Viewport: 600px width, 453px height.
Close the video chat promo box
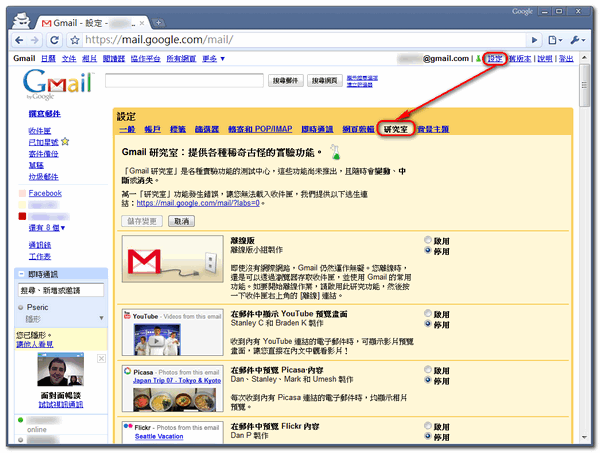[x=101, y=358]
